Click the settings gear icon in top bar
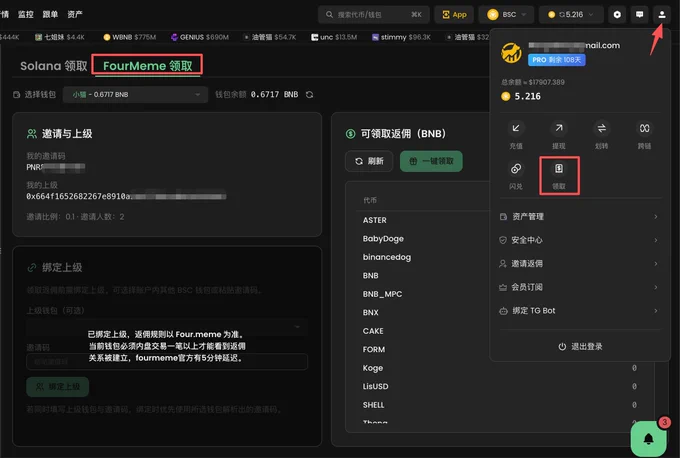The image size is (680, 458). coord(617,15)
